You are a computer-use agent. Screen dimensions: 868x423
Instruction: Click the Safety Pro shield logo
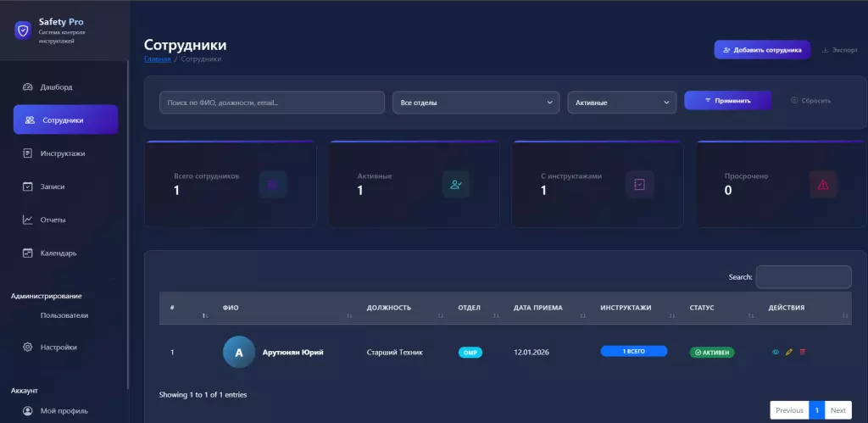tap(23, 30)
